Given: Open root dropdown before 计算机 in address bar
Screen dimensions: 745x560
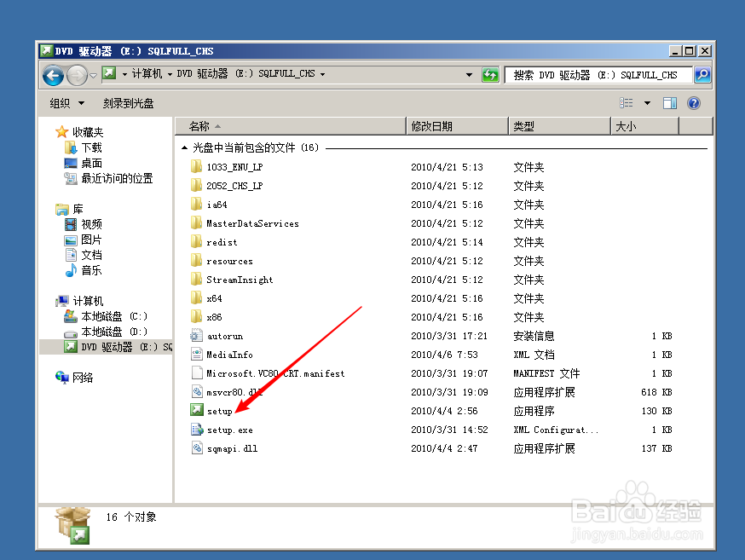Looking at the screenshot, I should pyautogui.click(x=124, y=74).
